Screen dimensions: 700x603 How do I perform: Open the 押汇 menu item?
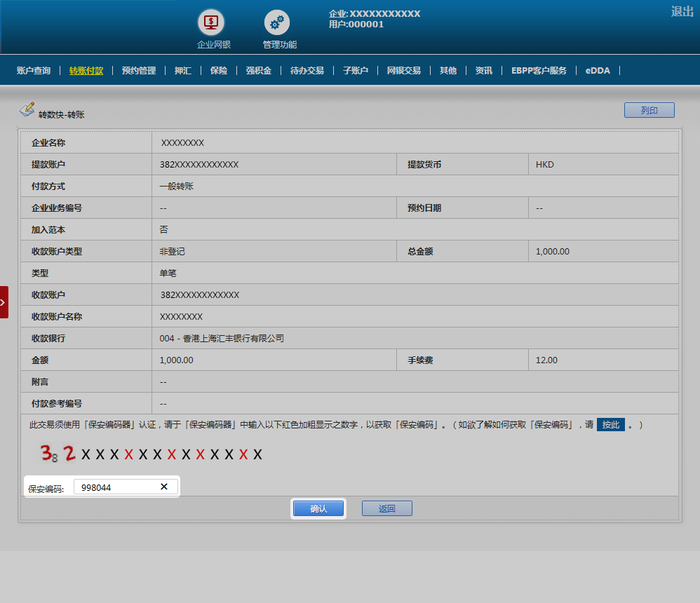pyautogui.click(x=183, y=71)
